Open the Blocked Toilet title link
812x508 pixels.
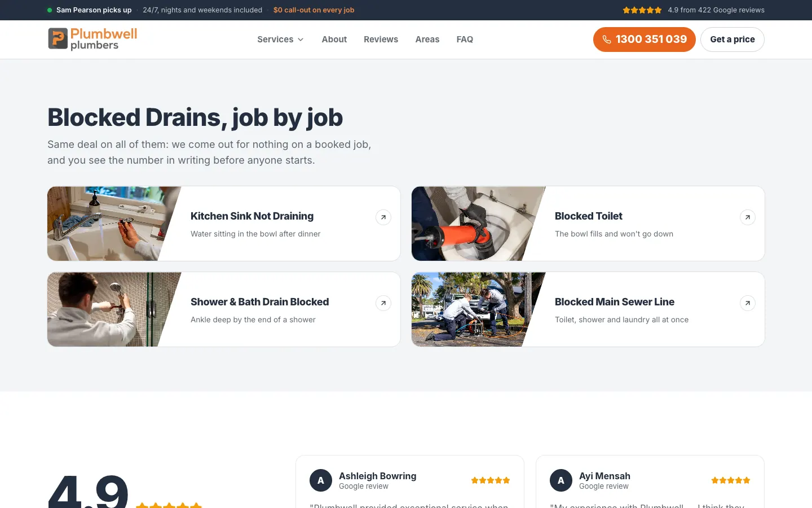(589, 216)
